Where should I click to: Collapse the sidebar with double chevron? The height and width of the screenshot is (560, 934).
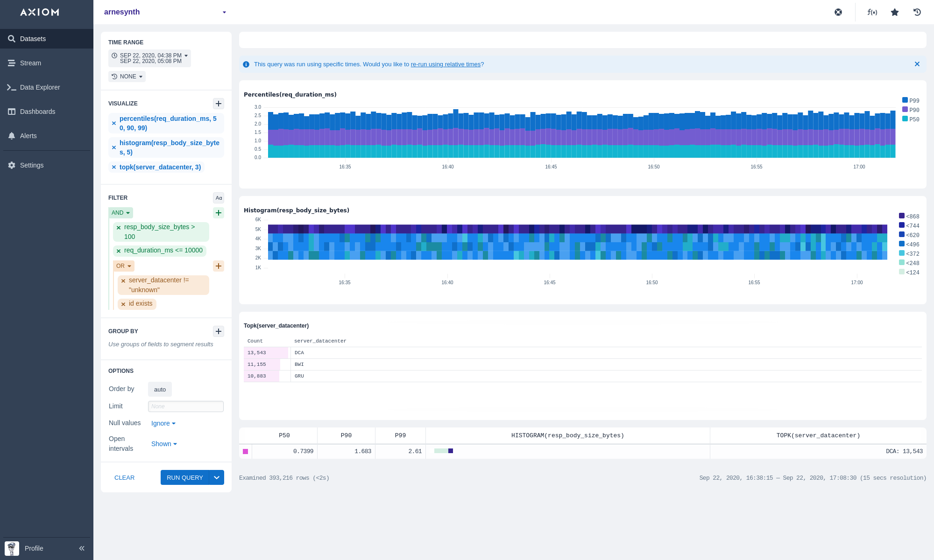[x=82, y=548]
